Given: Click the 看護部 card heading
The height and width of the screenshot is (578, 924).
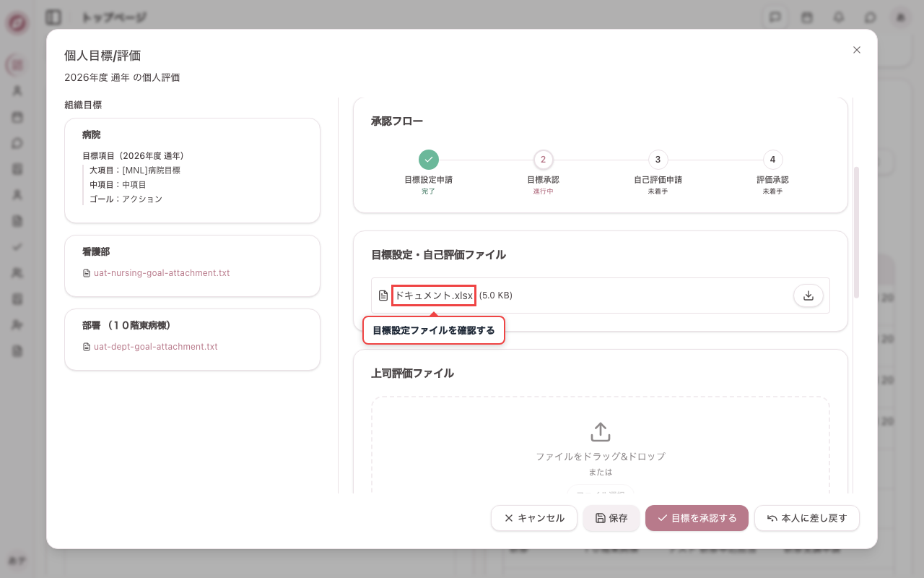Looking at the screenshot, I should coord(96,252).
